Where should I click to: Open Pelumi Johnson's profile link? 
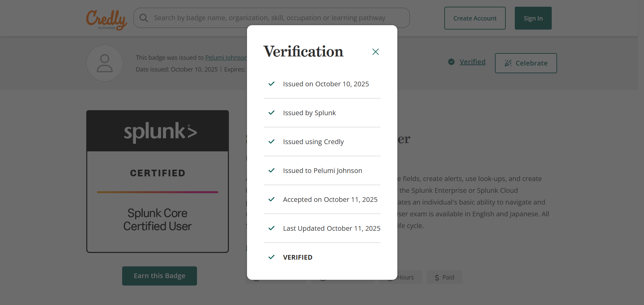(226, 57)
